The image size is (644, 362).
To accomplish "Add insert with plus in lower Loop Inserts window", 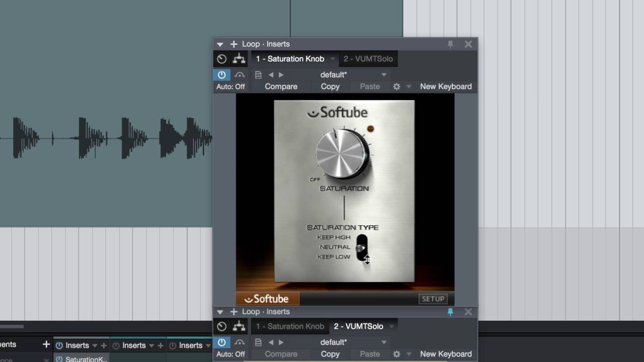I will [233, 312].
